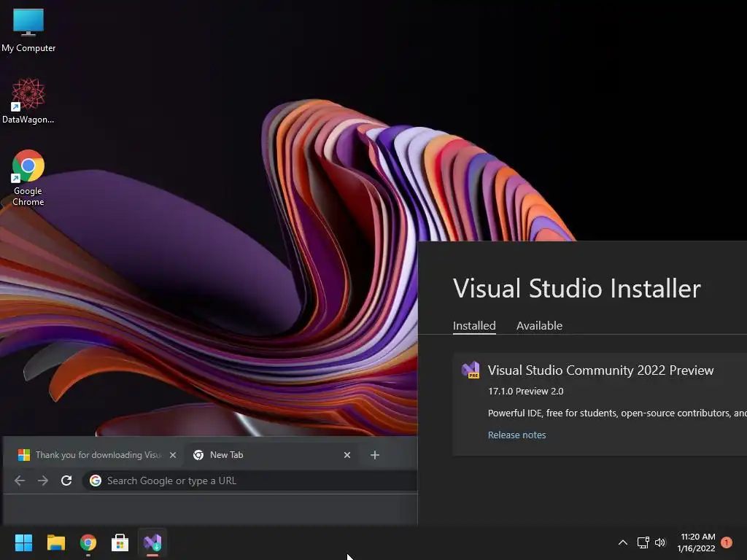This screenshot has height=560, width=747.
Task: Select the DataWagon desktop shortcut
Action: (x=28, y=101)
